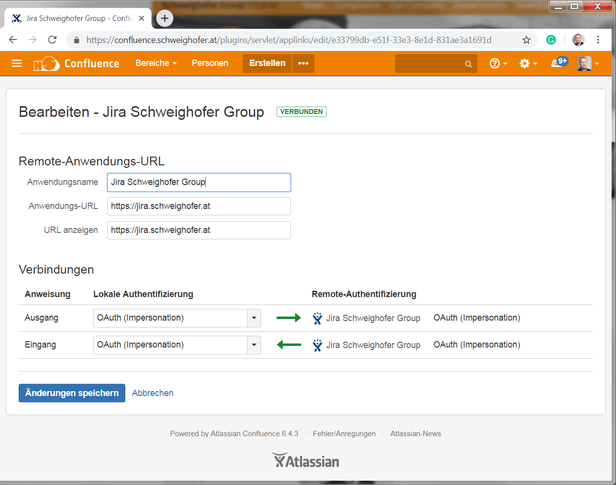
Task: Click Atlassian Confluence 6.4.3 footer link
Action: 255,434
